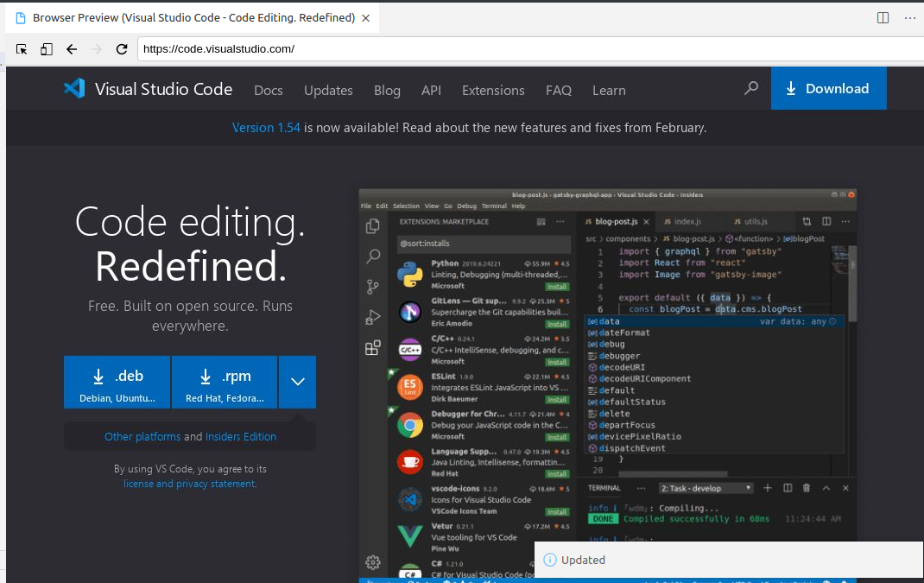Click the Visual Studio Code logo in the header
The width and height of the screenshot is (924, 583).
coord(73,88)
